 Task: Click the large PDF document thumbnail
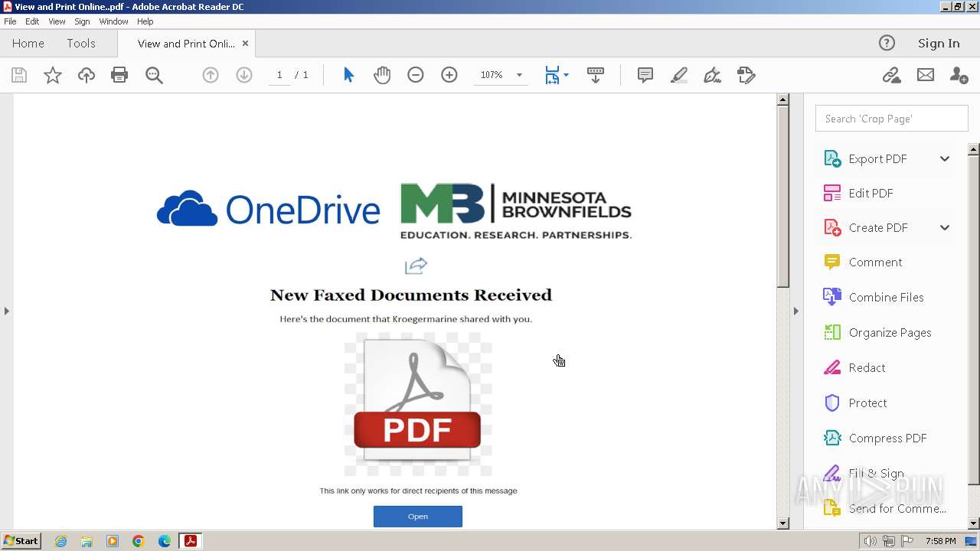[x=418, y=404]
